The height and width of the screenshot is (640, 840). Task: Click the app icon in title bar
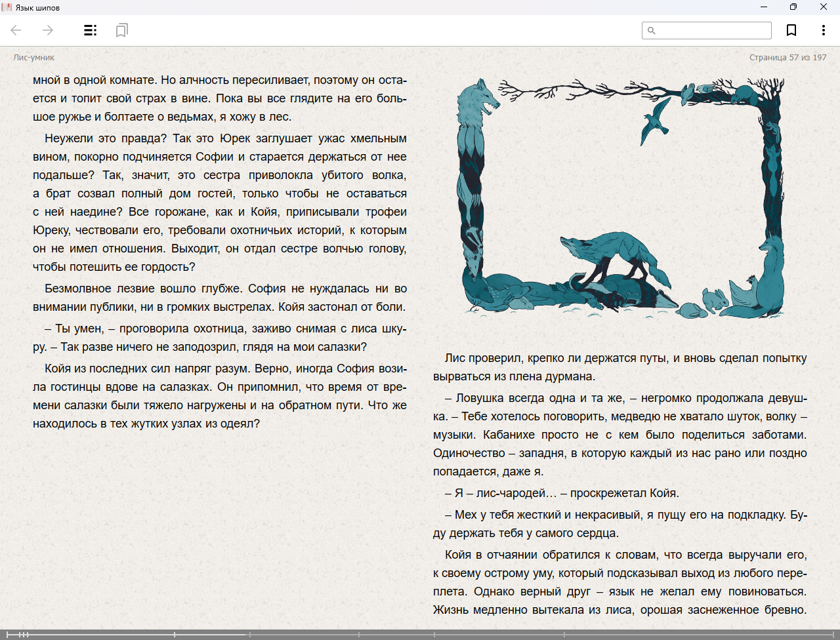7,7
